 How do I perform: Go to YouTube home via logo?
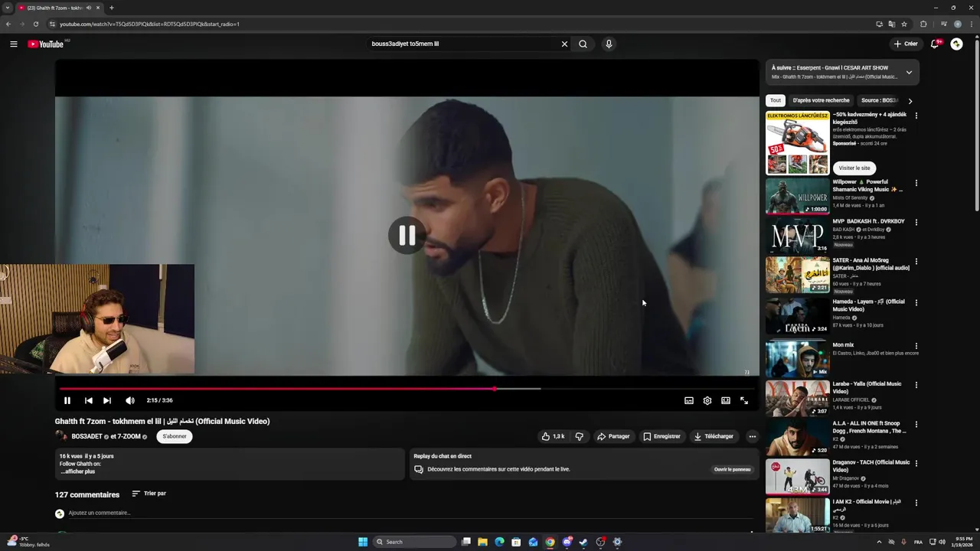46,44
